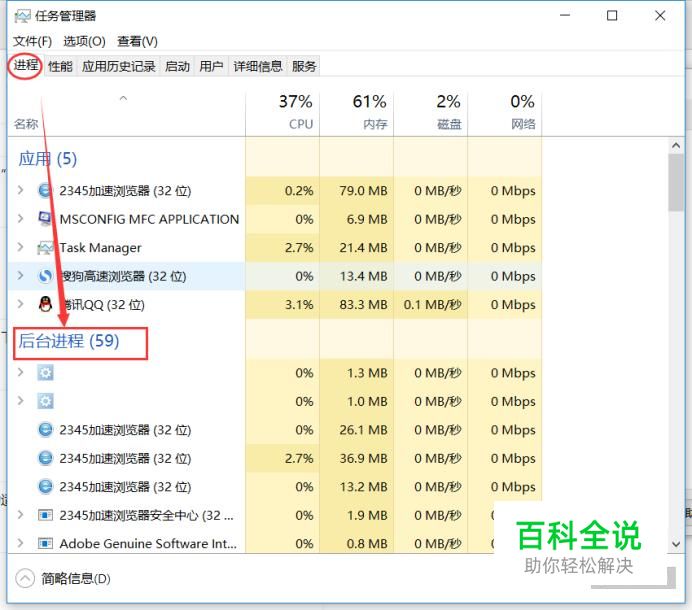Screen dimensions: 692x610
Task: Click the 腾讯QQ penguin icon
Action: coord(45,305)
